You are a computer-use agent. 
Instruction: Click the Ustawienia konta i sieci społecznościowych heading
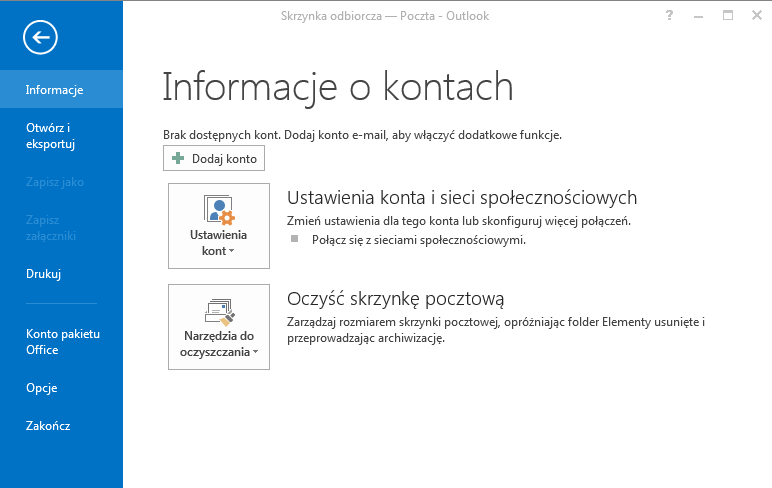pyautogui.click(x=462, y=198)
